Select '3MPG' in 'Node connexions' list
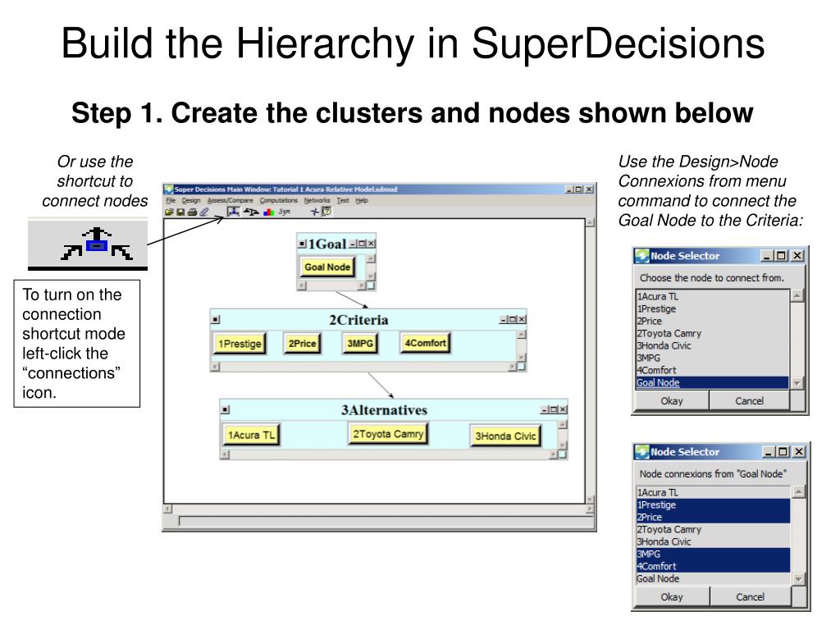The height and width of the screenshot is (630, 840). pos(713,554)
